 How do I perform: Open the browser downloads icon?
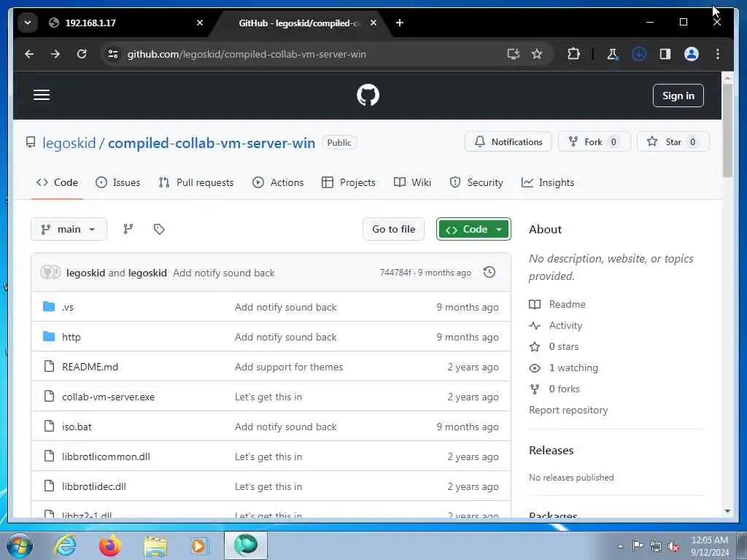[x=639, y=54]
